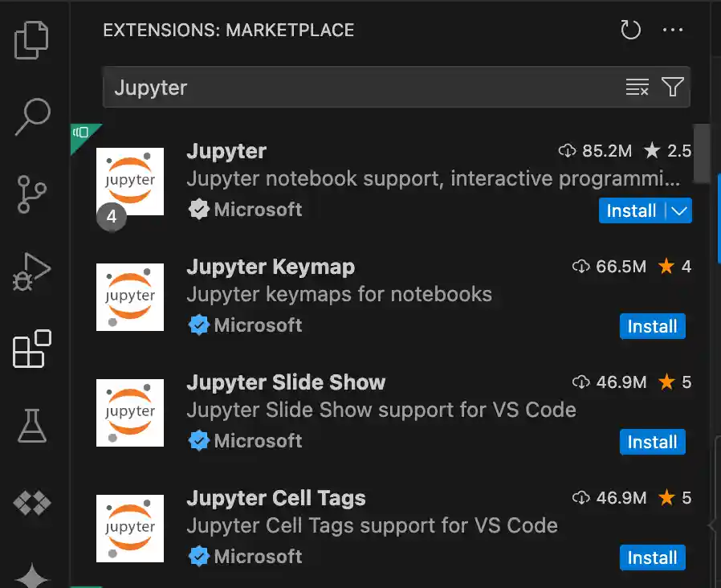Image resolution: width=721 pixels, height=588 pixels.
Task: Select the Testing flask icon
Action: 32,426
